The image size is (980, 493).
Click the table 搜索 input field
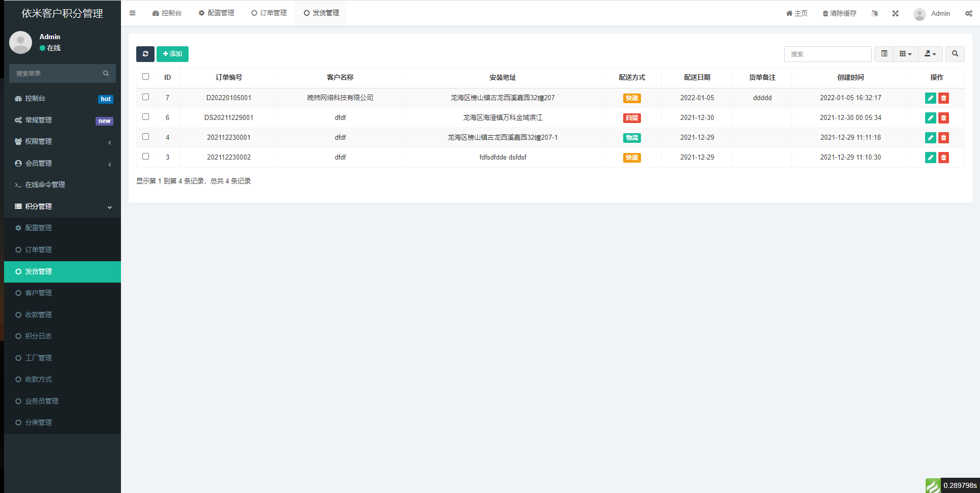coord(827,54)
